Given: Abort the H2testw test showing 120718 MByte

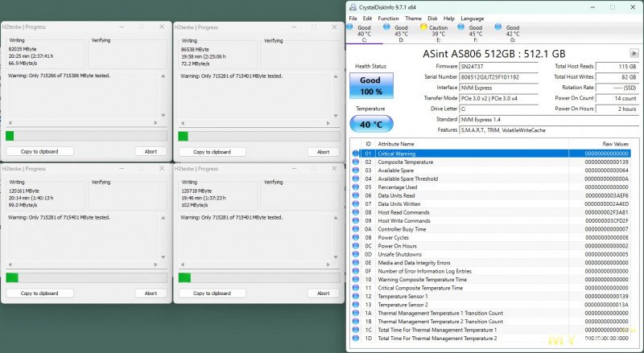Looking at the screenshot, I should [x=324, y=293].
